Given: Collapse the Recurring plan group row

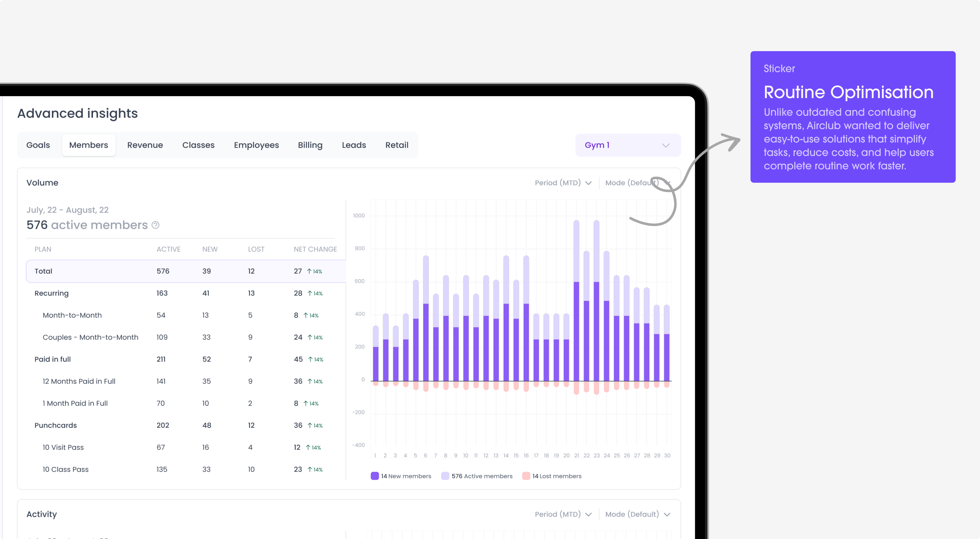Looking at the screenshot, I should click(x=186, y=293).
